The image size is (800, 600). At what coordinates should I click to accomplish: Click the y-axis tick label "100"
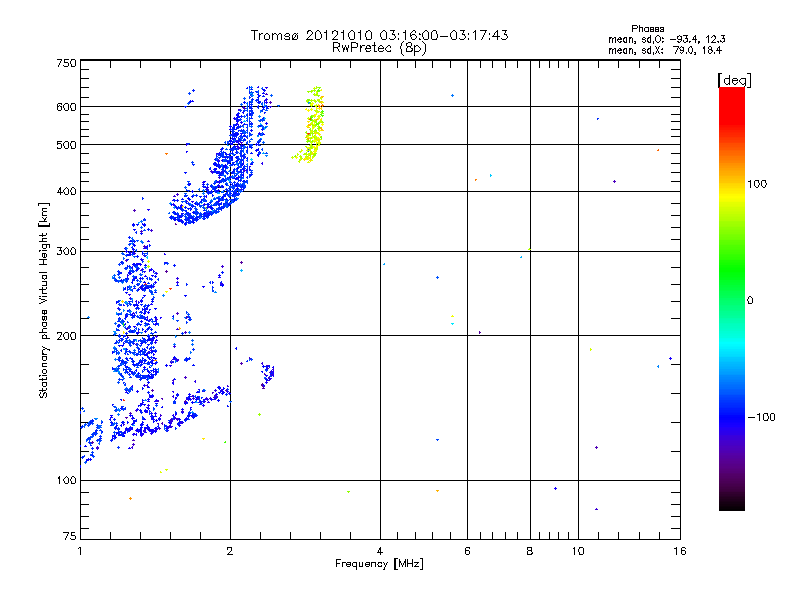click(66, 480)
